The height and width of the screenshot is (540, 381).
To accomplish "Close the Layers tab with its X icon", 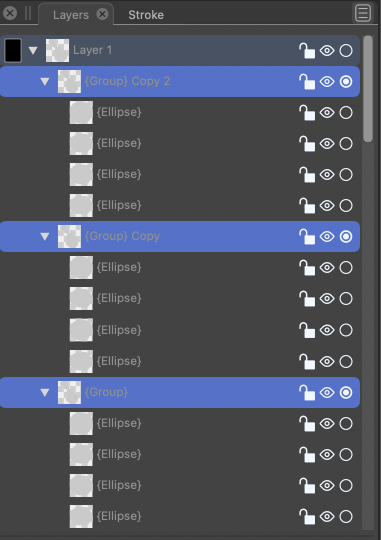I will (102, 14).
